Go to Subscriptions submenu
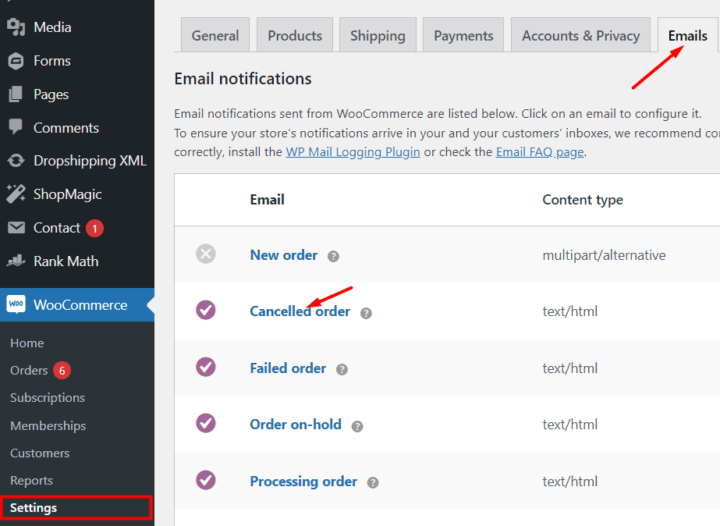The image size is (720, 526). pyautogui.click(x=47, y=398)
